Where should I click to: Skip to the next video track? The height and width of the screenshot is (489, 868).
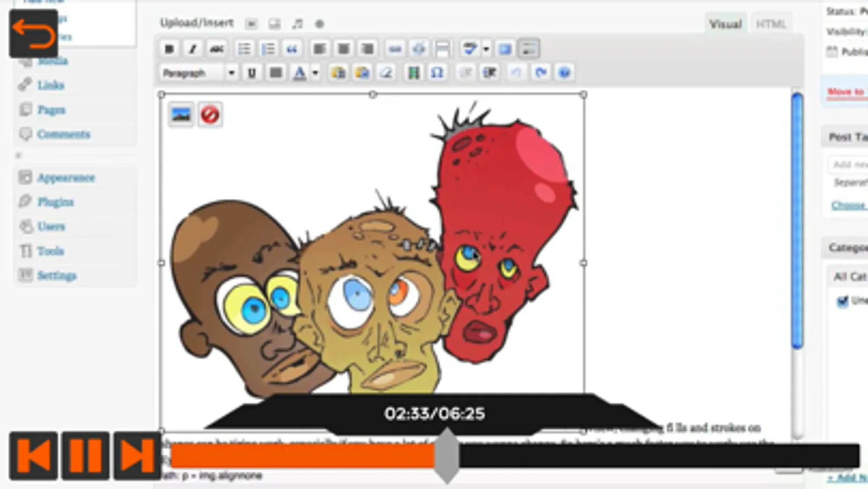(136, 456)
